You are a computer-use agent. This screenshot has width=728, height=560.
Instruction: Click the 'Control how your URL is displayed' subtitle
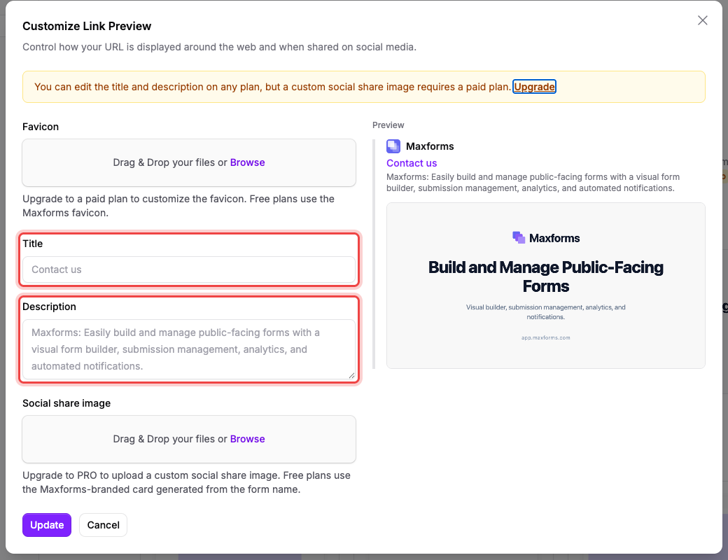point(219,47)
